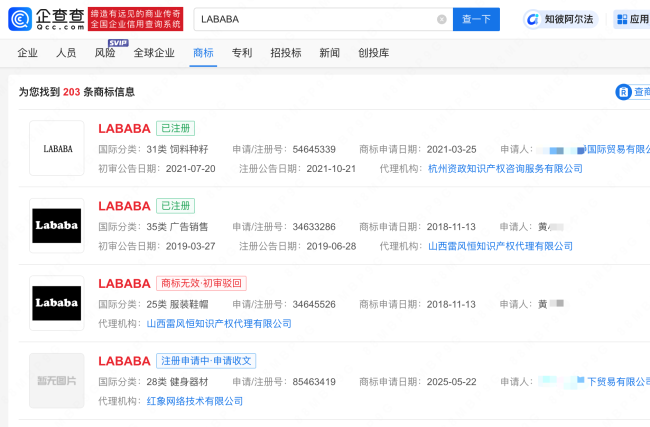Select registration number 85463419

(x=314, y=382)
